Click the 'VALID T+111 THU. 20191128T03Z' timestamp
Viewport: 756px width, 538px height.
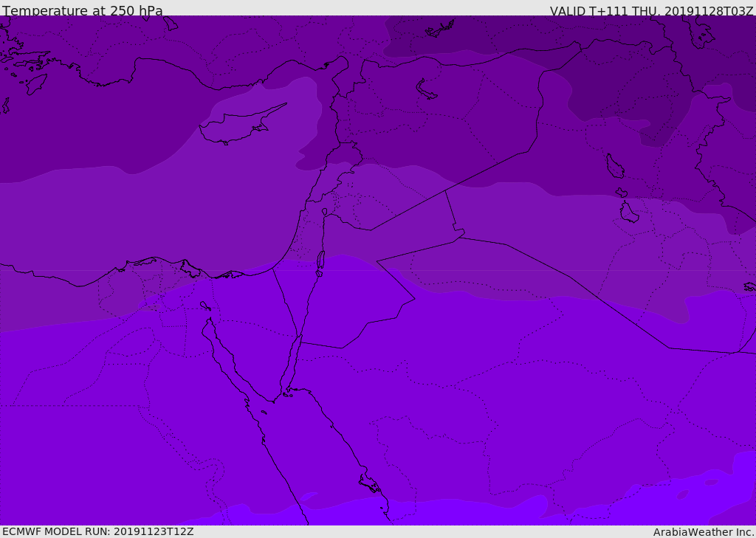point(651,10)
